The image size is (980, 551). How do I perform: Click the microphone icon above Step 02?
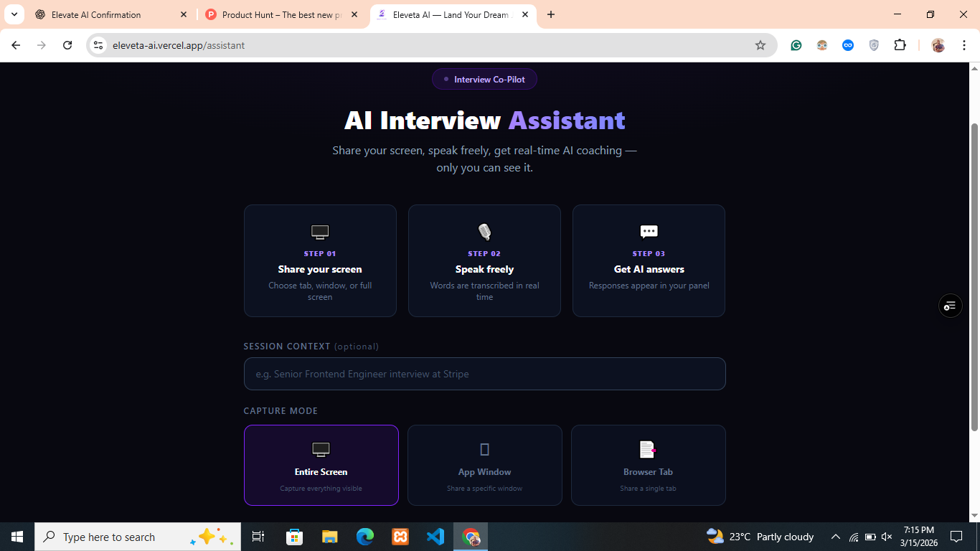tap(484, 231)
